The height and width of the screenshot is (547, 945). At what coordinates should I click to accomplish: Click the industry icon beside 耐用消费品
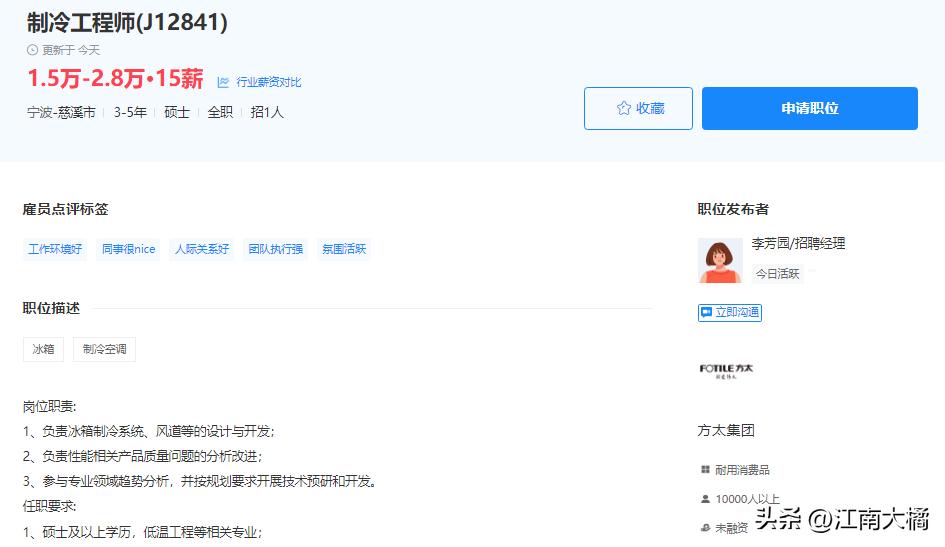coord(705,469)
